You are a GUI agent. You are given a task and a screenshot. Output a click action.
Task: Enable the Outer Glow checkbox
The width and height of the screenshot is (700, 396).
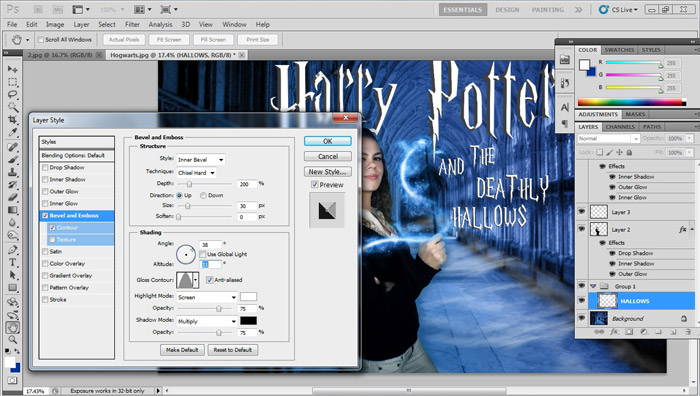[45, 192]
